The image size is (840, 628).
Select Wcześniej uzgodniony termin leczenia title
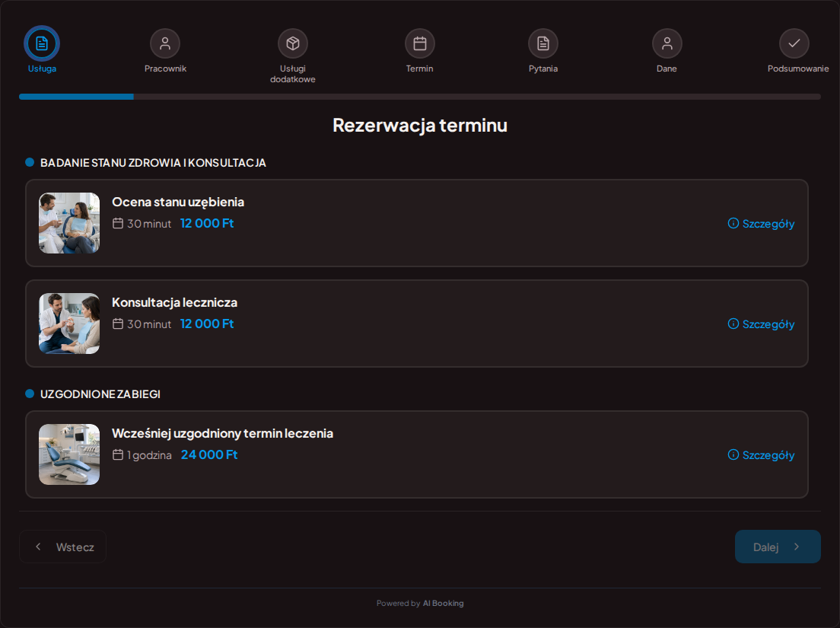[222, 433]
